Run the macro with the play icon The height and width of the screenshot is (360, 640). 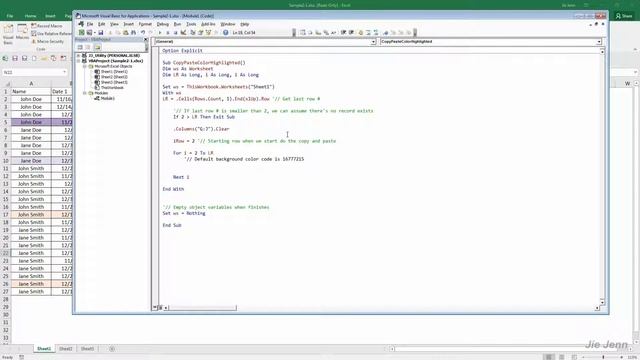(160, 33)
